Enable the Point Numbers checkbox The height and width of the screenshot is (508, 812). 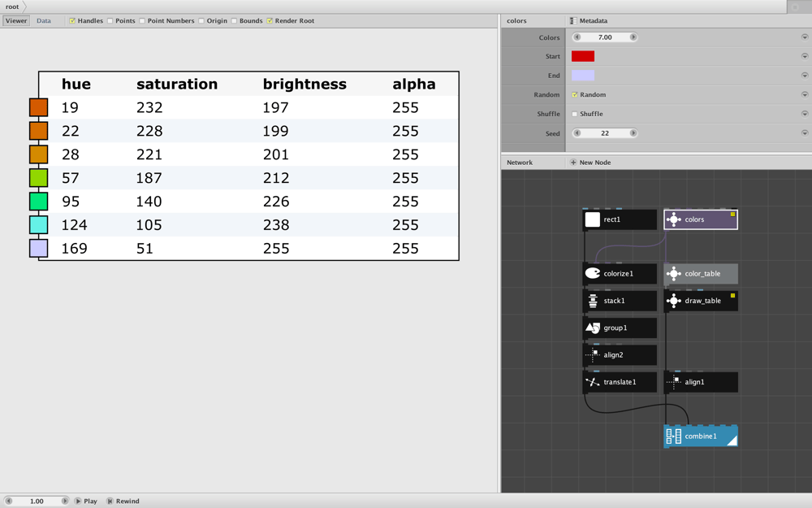(x=142, y=21)
